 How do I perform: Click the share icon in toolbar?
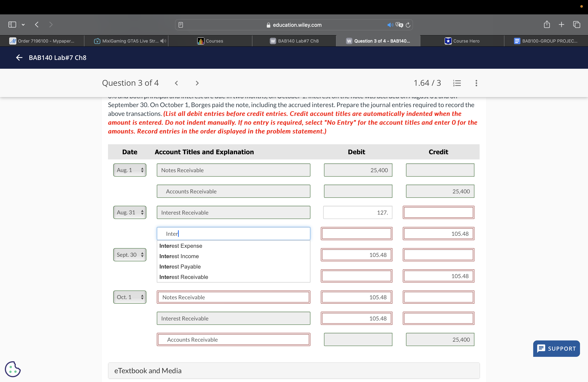pyautogui.click(x=546, y=25)
